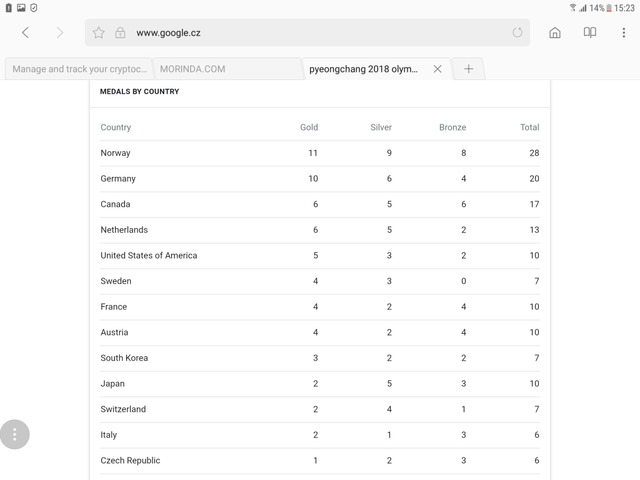640x480 pixels.
Task: Select Switzerland country name
Action: pyautogui.click(x=123, y=409)
